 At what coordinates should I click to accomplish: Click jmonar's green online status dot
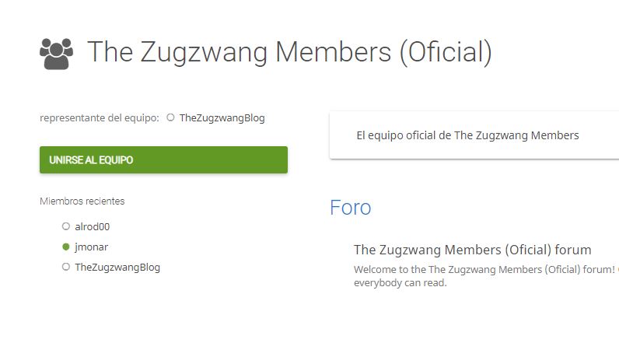click(x=66, y=247)
